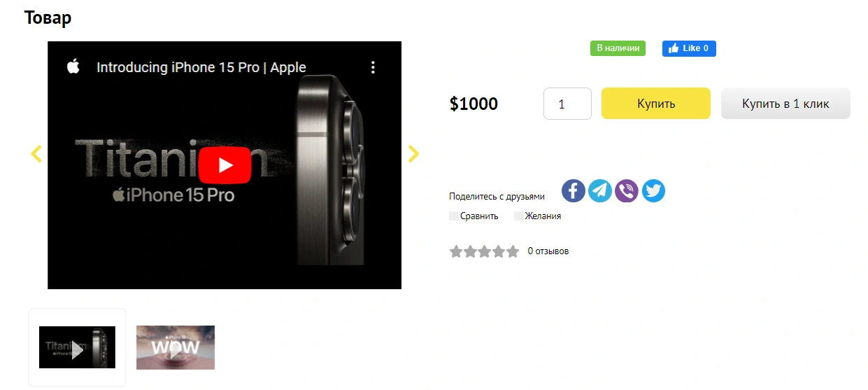Share product on Facebook icon
The height and width of the screenshot is (390, 868).
[x=574, y=190]
